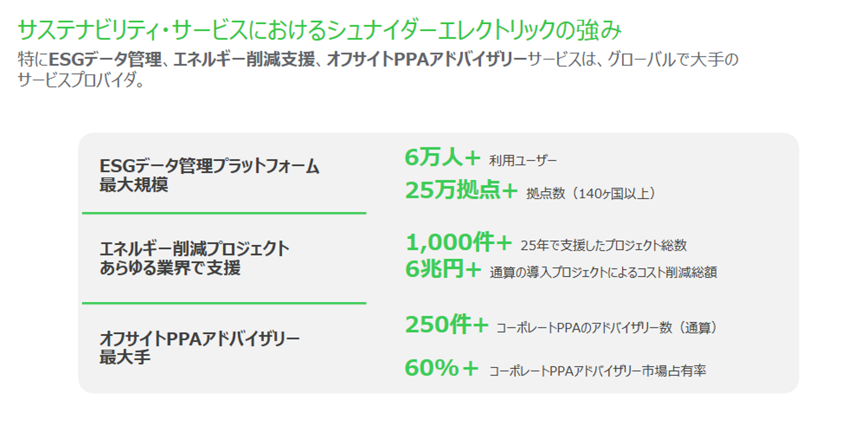Select the green 6万人+ figure
The image size is (868, 433).
442,158
